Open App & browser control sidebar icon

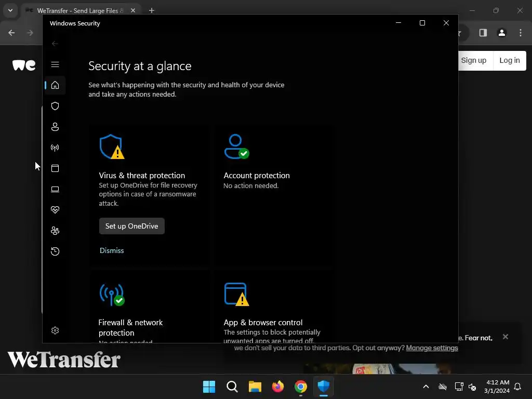pos(55,168)
